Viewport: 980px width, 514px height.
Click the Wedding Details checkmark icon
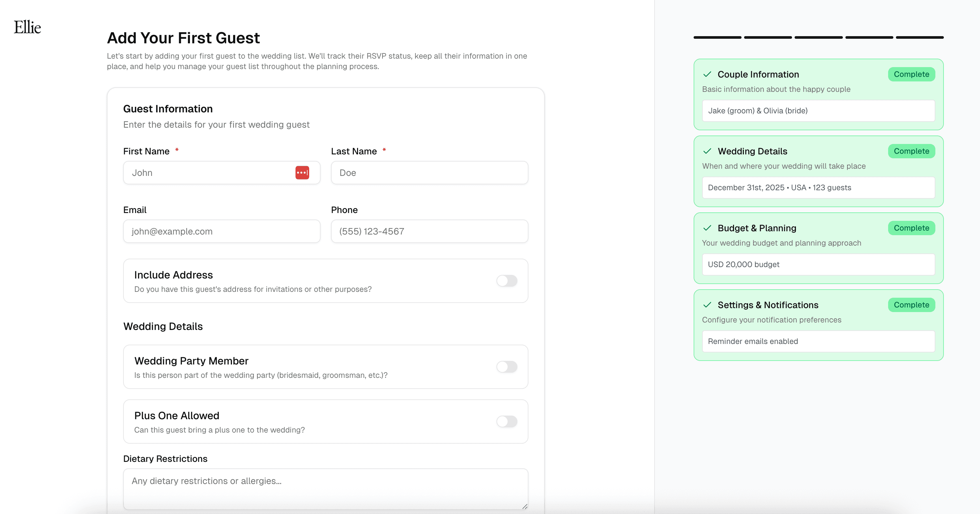pyautogui.click(x=707, y=151)
